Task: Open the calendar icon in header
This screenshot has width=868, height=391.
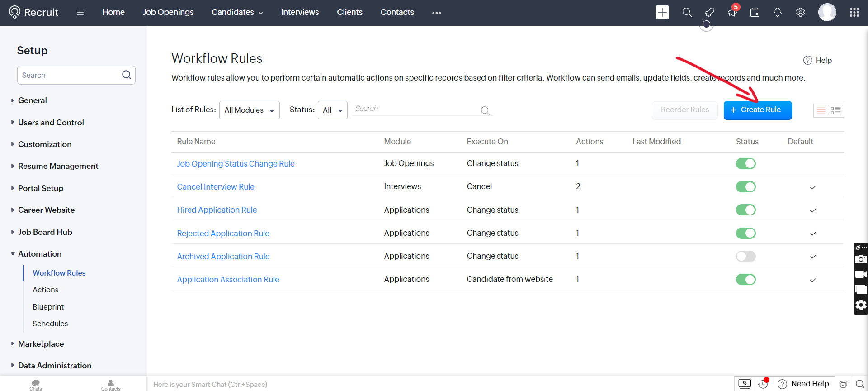Action: tap(755, 12)
